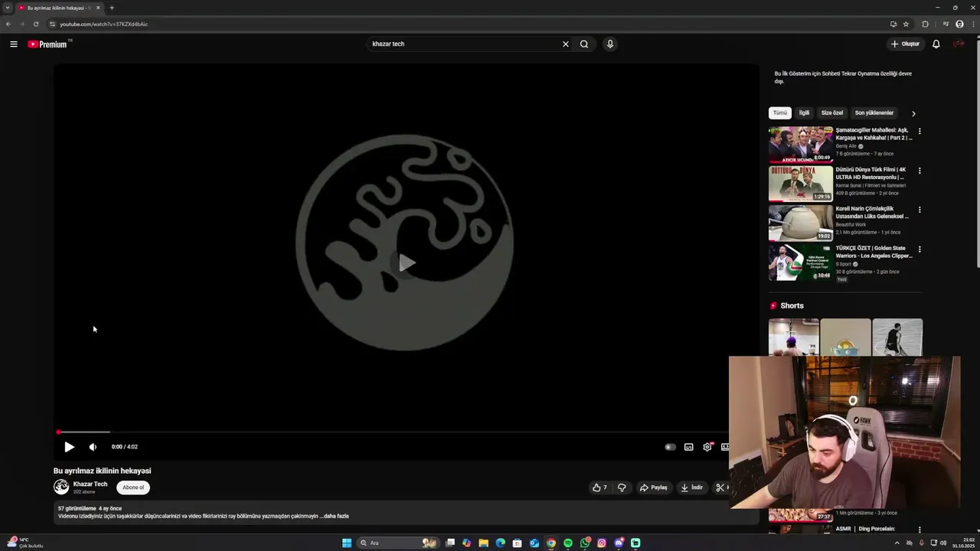Show more filter chips with right arrow

(913, 113)
